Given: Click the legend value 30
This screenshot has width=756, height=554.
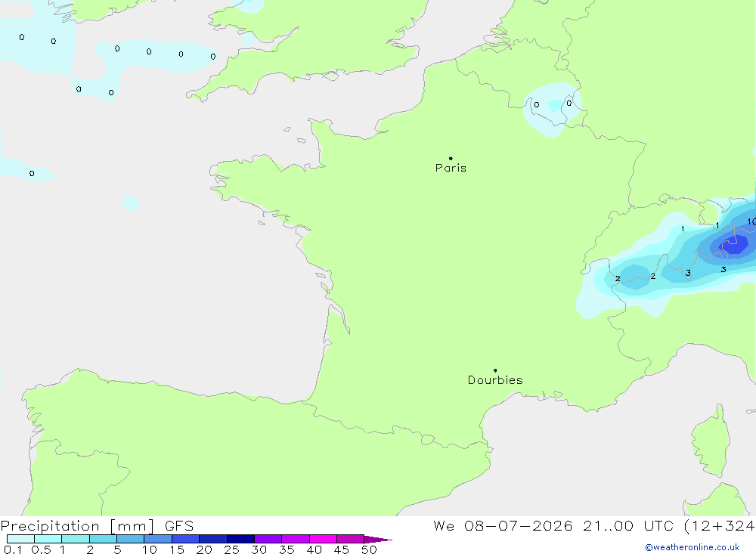Looking at the screenshot, I should [259, 549].
